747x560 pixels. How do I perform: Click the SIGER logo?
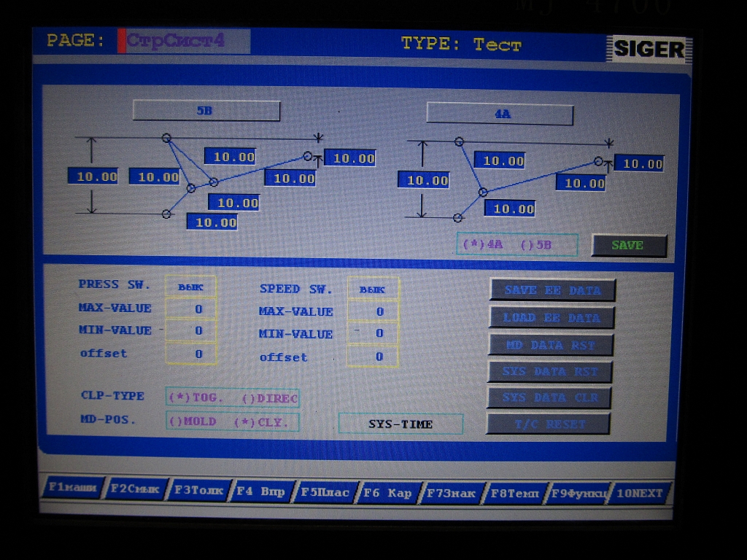point(649,49)
